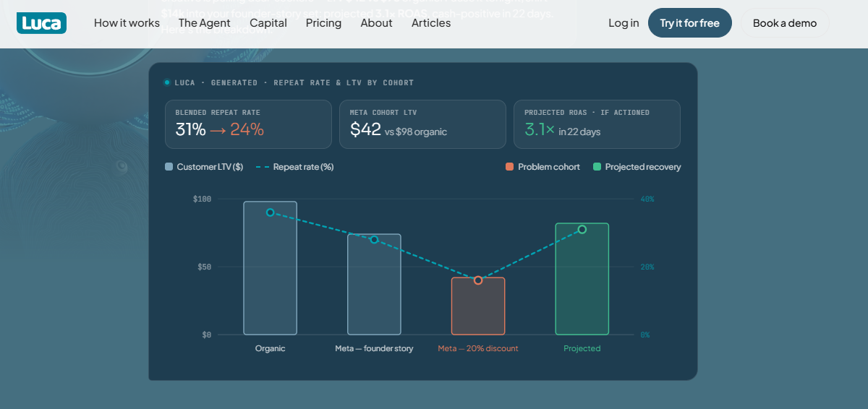This screenshot has height=409, width=868.
Task: Click the 'Projected recovery' legend label
Action: tap(643, 167)
